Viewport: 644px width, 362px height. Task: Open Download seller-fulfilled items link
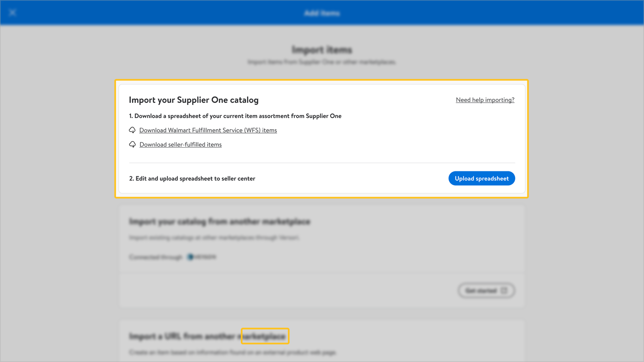pos(180,144)
